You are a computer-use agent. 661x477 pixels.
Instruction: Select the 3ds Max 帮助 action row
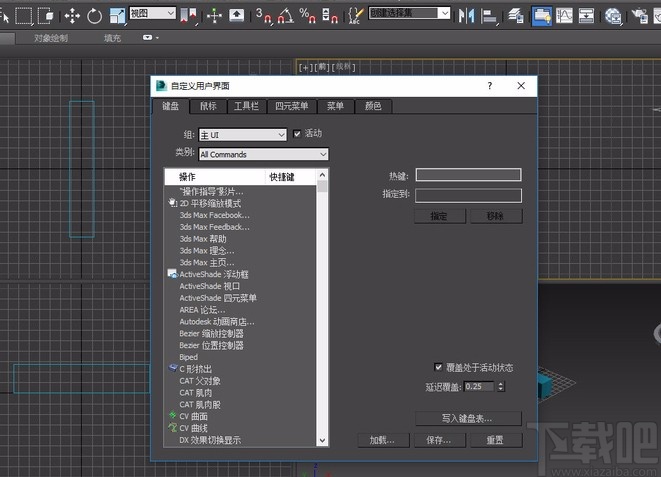(x=240, y=239)
